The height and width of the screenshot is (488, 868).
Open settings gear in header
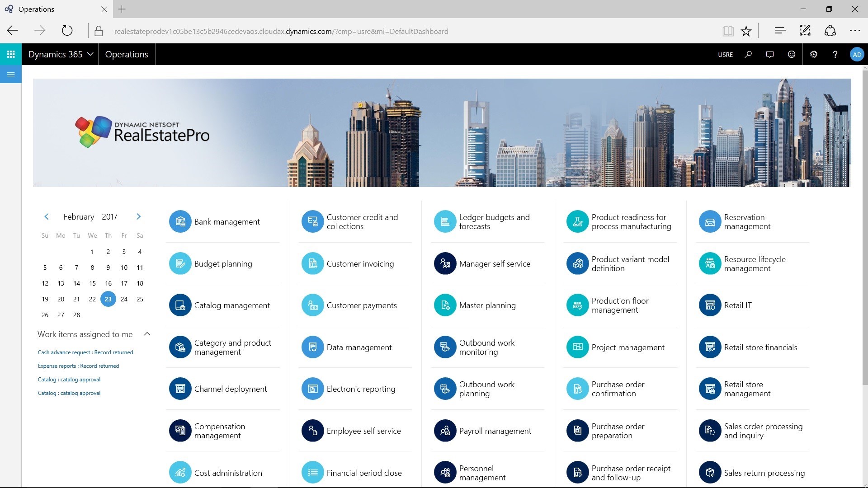point(814,54)
